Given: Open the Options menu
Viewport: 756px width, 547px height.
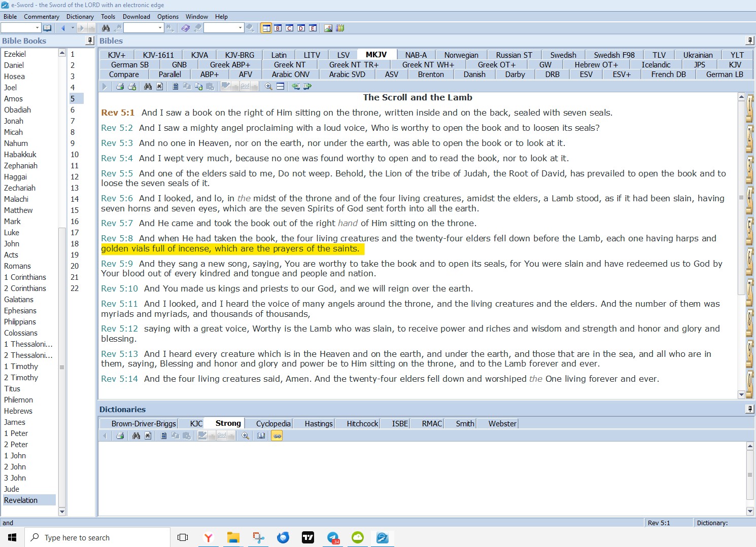Looking at the screenshot, I should pyautogui.click(x=168, y=16).
